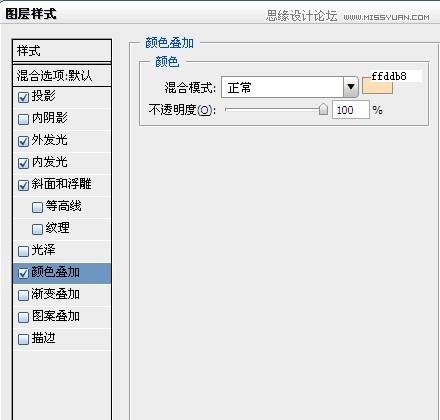Open the 外发光 settings row label
Viewport: 440px width, 420px height.
point(50,140)
